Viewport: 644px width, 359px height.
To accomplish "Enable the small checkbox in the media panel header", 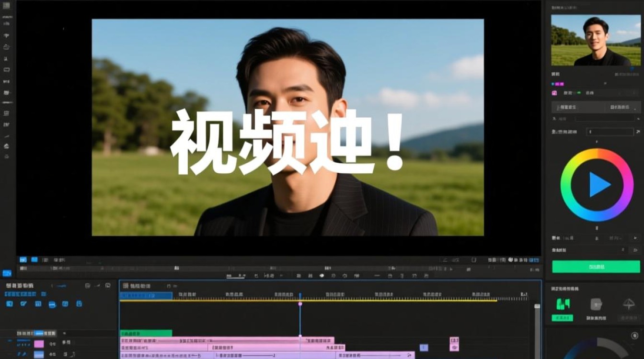I will [44, 294].
